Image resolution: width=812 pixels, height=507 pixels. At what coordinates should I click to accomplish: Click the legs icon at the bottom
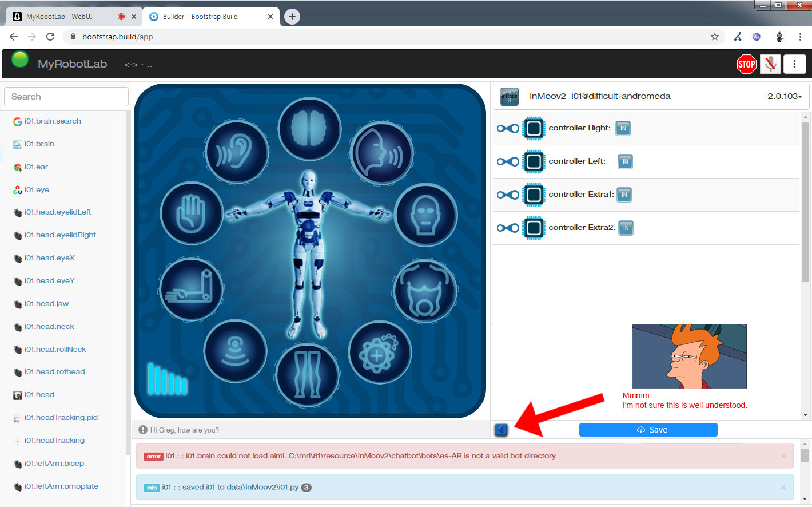click(308, 375)
